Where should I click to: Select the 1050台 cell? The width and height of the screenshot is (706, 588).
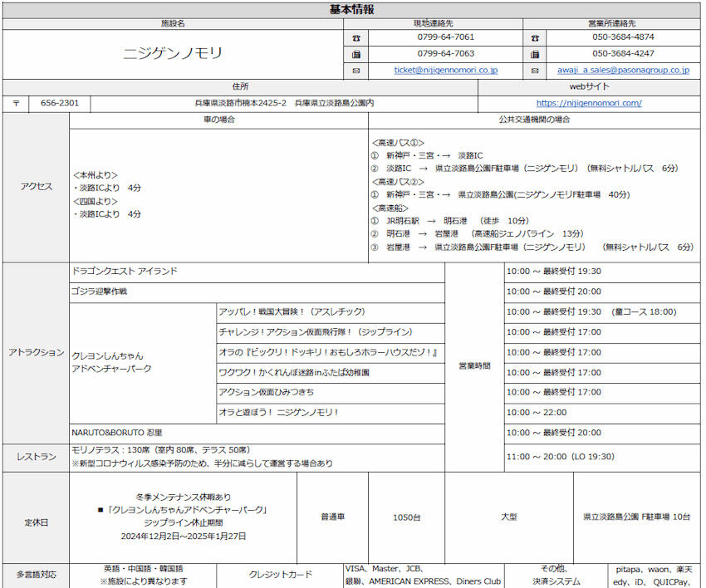(407, 517)
